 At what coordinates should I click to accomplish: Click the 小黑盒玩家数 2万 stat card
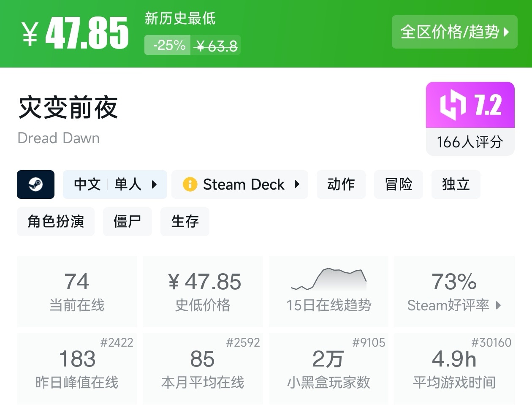(328, 369)
